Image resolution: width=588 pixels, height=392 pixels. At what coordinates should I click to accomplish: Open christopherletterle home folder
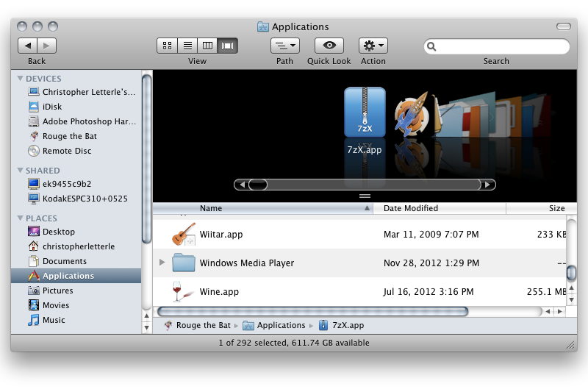[x=71, y=246]
